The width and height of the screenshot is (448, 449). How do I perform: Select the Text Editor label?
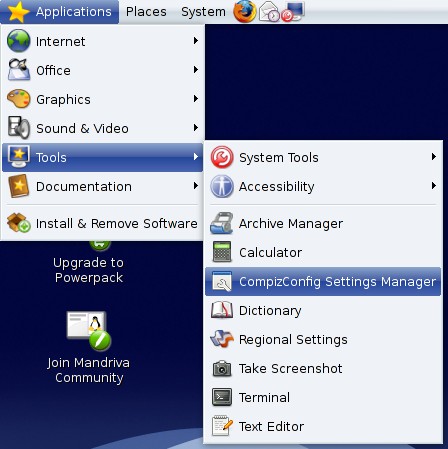(x=271, y=426)
